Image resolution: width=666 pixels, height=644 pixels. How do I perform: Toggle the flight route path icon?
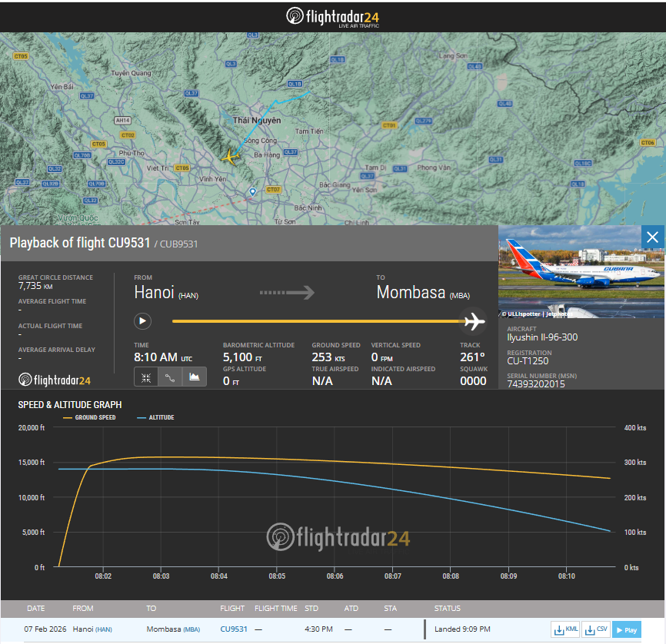[x=170, y=377]
